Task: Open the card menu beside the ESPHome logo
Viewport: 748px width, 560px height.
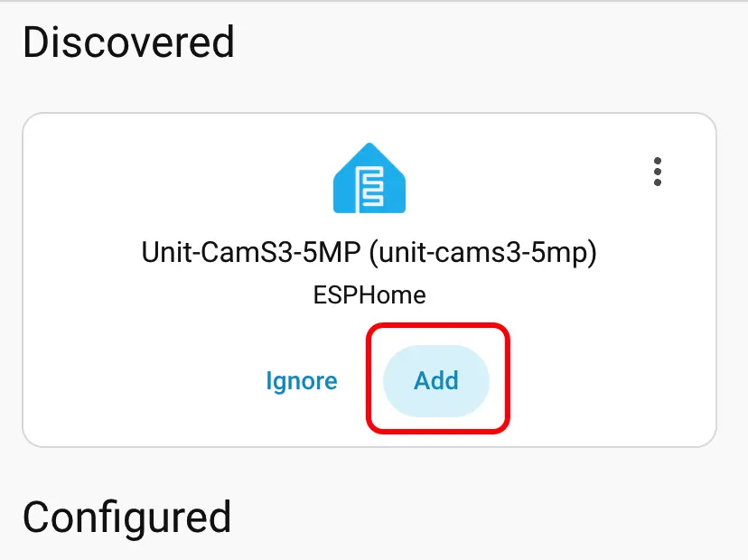Action: 658,172
